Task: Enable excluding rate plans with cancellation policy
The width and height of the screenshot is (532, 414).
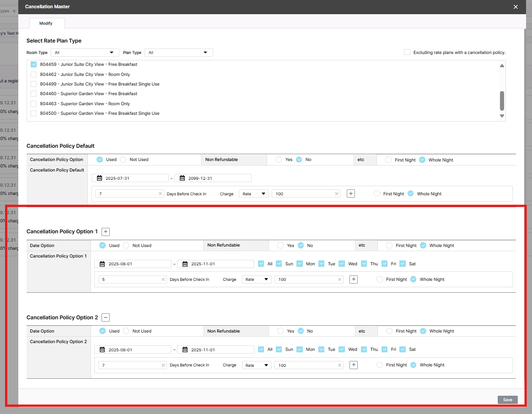Action: click(407, 52)
